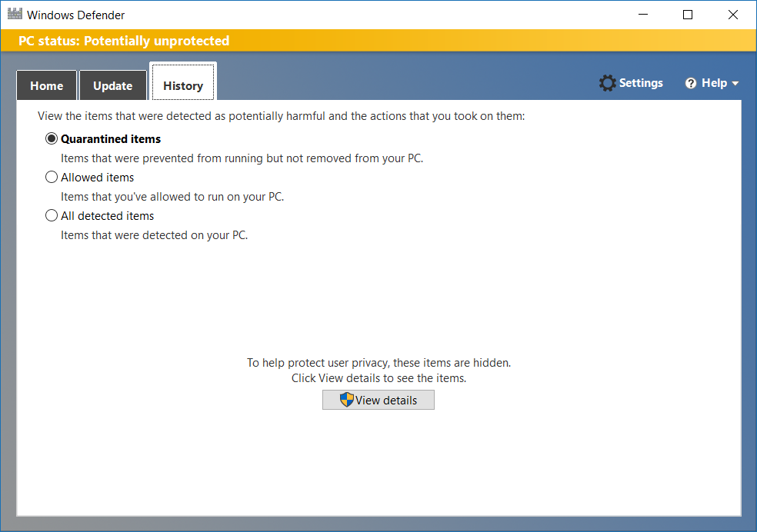Select the Quarantined items radio button

(x=52, y=139)
